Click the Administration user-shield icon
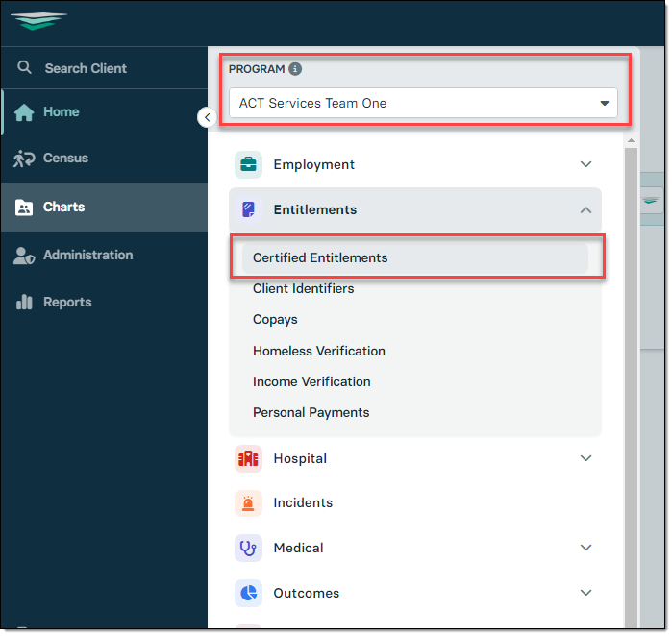 pyautogui.click(x=24, y=256)
